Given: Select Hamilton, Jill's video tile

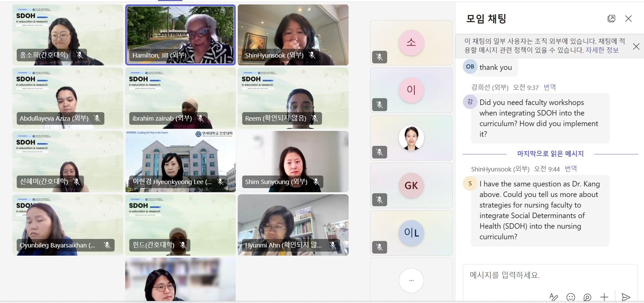Looking at the screenshot, I should click(x=180, y=35).
